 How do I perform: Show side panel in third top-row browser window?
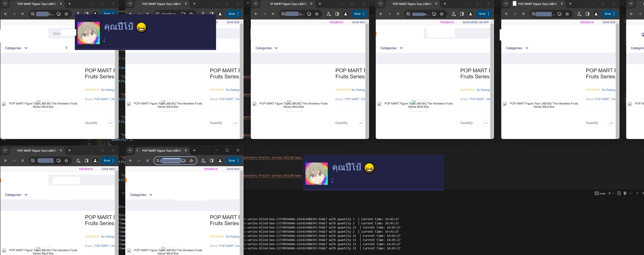[x=337, y=14]
